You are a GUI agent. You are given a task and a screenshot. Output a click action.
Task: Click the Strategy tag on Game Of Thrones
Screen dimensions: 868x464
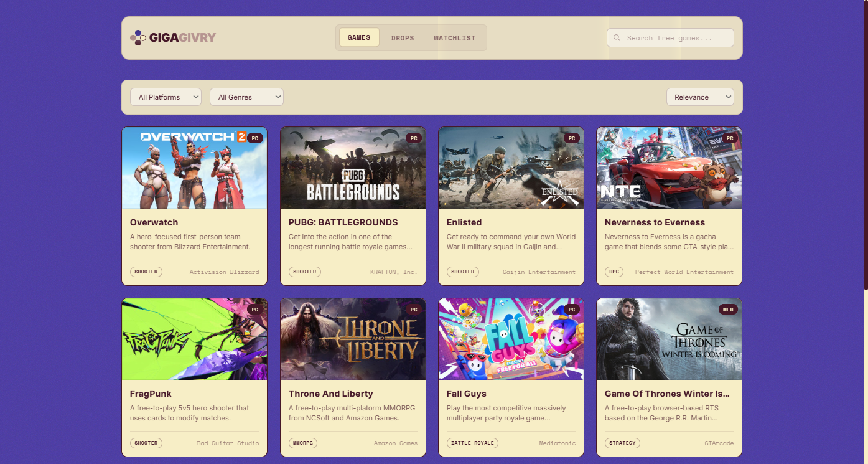(x=622, y=443)
